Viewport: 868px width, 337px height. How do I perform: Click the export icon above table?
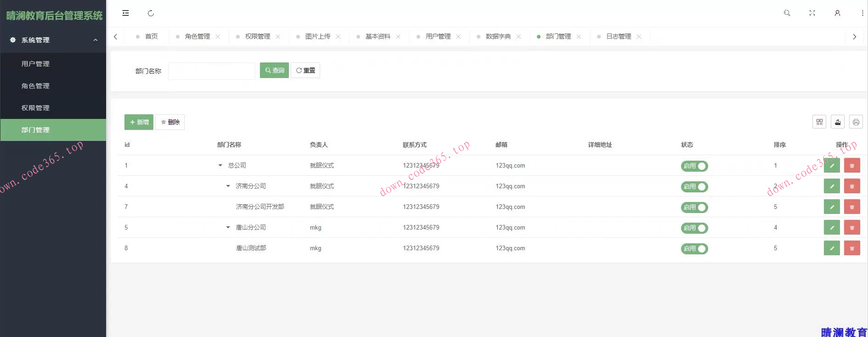838,122
